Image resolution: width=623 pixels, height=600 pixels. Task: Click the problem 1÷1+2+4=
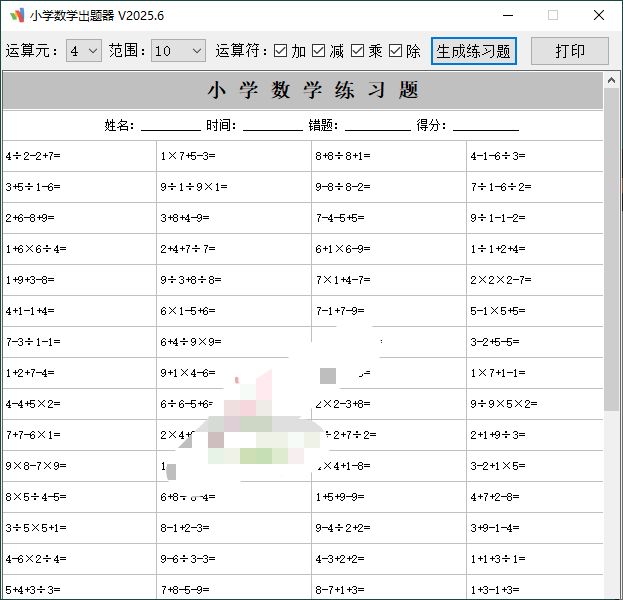(497, 249)
